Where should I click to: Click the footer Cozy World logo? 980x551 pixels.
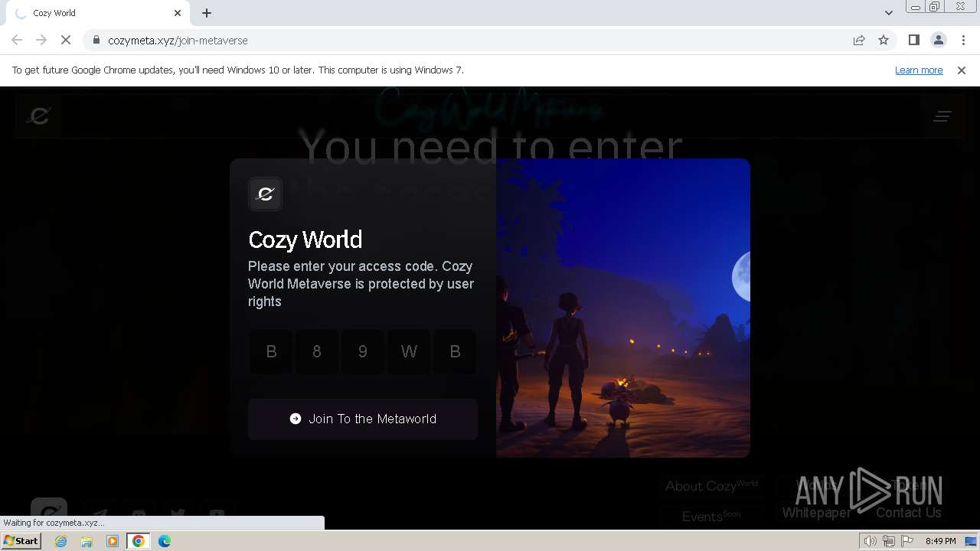tap(49, 513)
